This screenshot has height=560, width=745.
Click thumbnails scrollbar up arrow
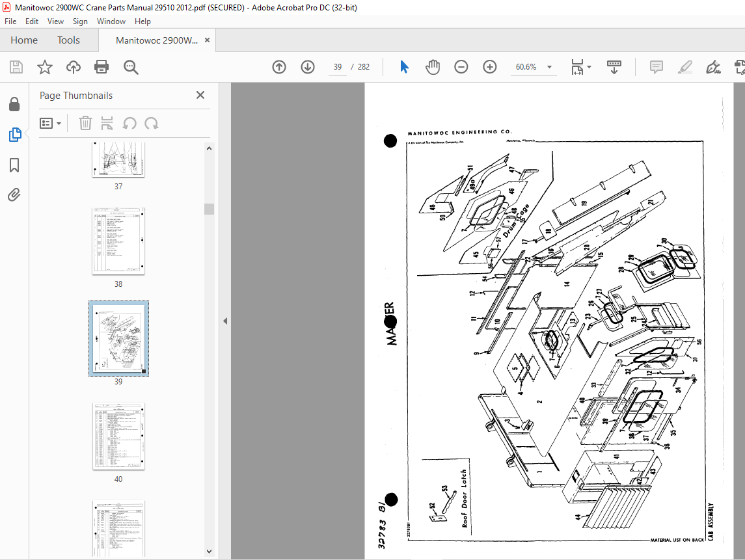pyautogui.click(x=209, y=149)
